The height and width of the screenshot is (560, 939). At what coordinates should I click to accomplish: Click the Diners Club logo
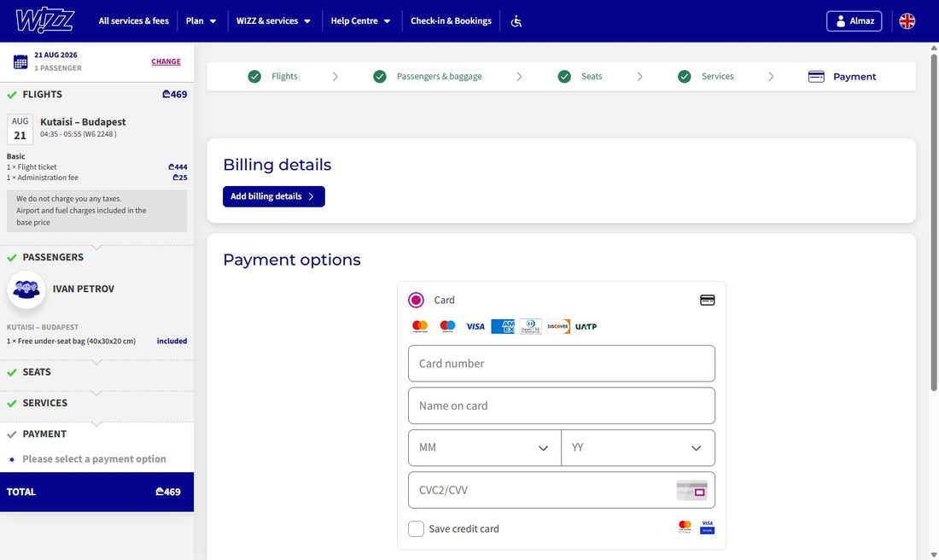(x=531, y=326)
